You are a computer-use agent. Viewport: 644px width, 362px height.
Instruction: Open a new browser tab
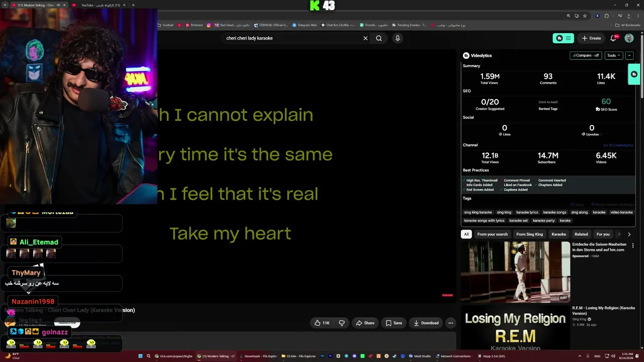[133, 5]
